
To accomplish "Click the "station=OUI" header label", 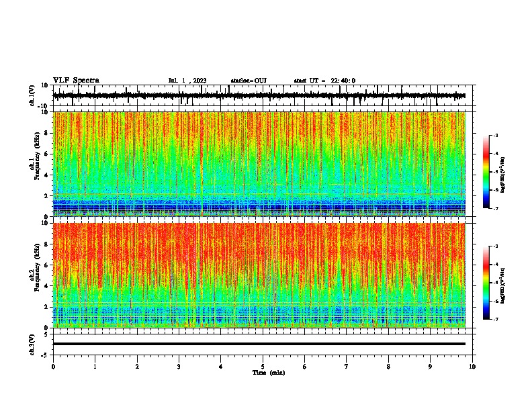I will click(249, 81).
